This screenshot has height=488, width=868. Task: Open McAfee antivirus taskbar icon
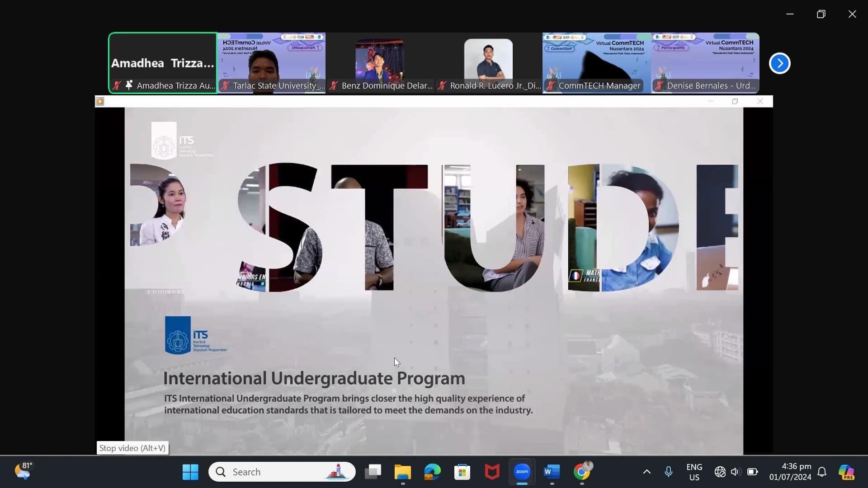[x=492, y=472]
